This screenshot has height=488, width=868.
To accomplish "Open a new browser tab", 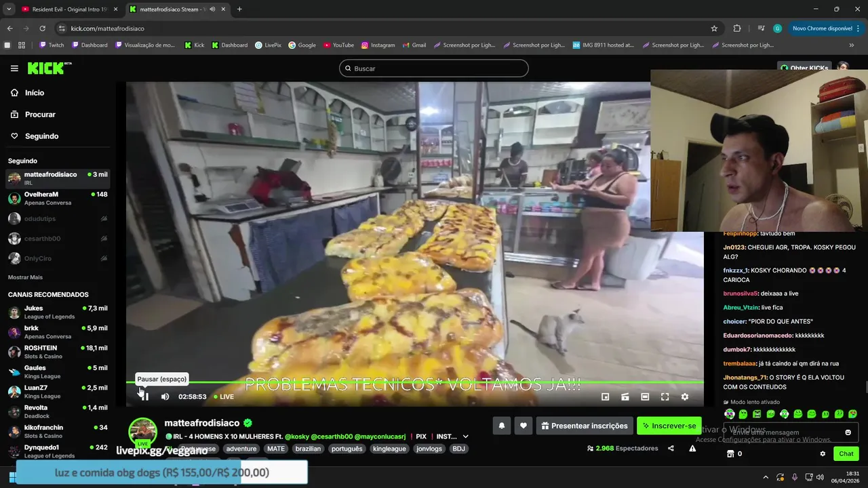I will [x=239, y=9].
